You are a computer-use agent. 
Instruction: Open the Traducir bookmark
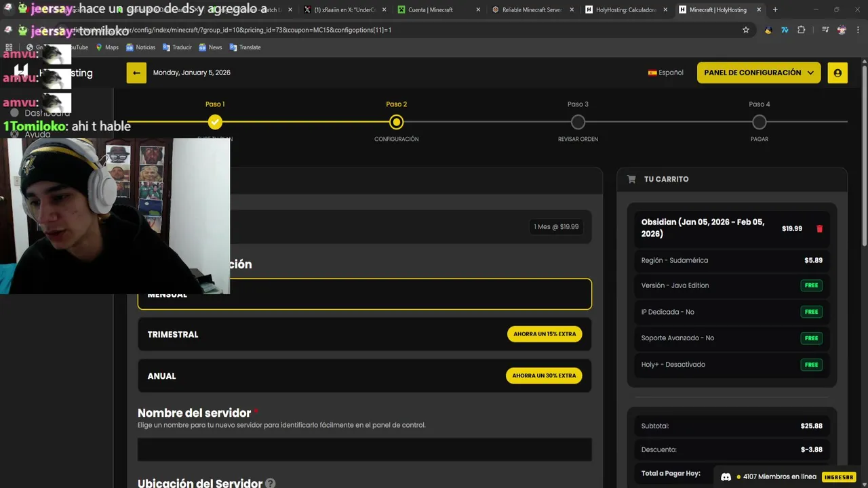[177, 47]
